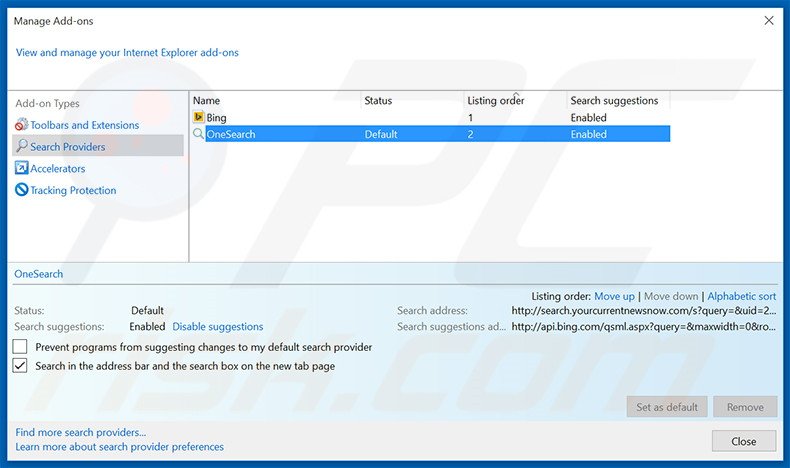The image size is (790, 468).
Task: Click the OneSearch magnifier icon
Action: click(x=199, y=133)
